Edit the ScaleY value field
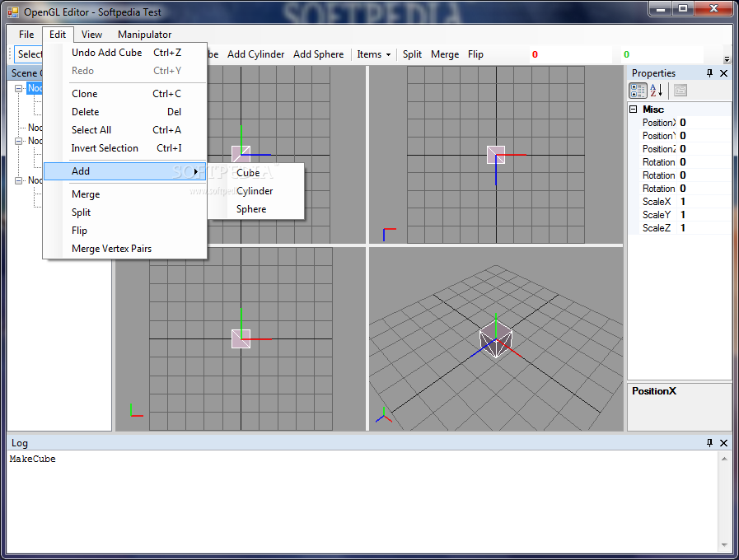 (x=704, y=215)
